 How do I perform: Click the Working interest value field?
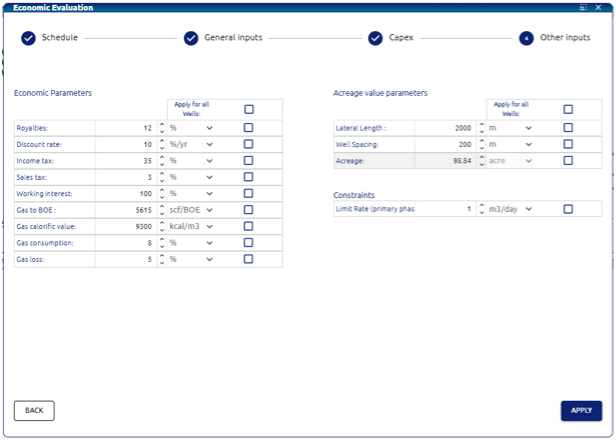click(125, 193)
